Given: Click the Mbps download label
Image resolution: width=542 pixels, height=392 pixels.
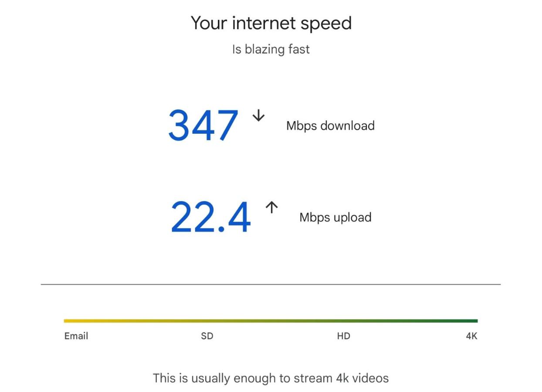Looking at the screenshot, I should coord(330,126).
